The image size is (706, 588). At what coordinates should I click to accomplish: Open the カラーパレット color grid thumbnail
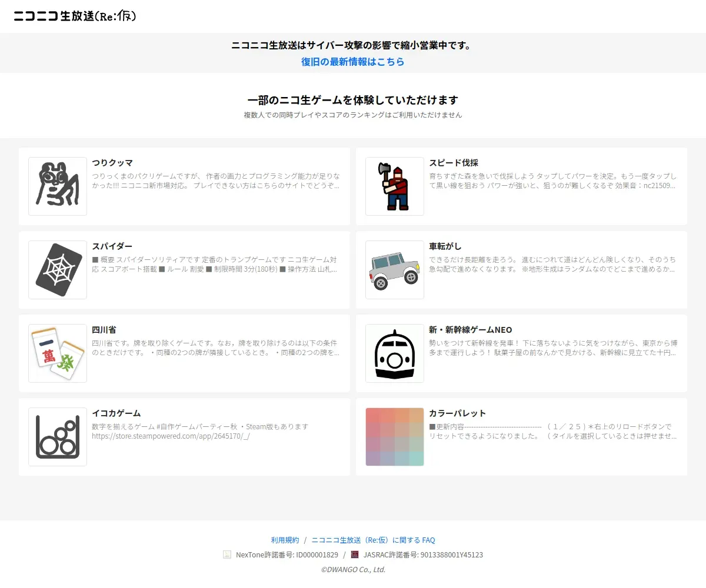tap(395, 437)
